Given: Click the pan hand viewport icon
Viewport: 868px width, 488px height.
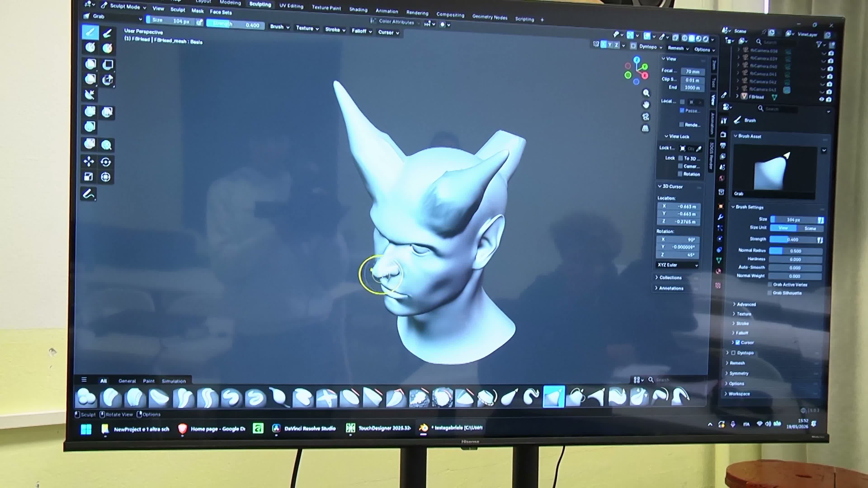Looking at the screenshot, I should (x=646, y=105).
